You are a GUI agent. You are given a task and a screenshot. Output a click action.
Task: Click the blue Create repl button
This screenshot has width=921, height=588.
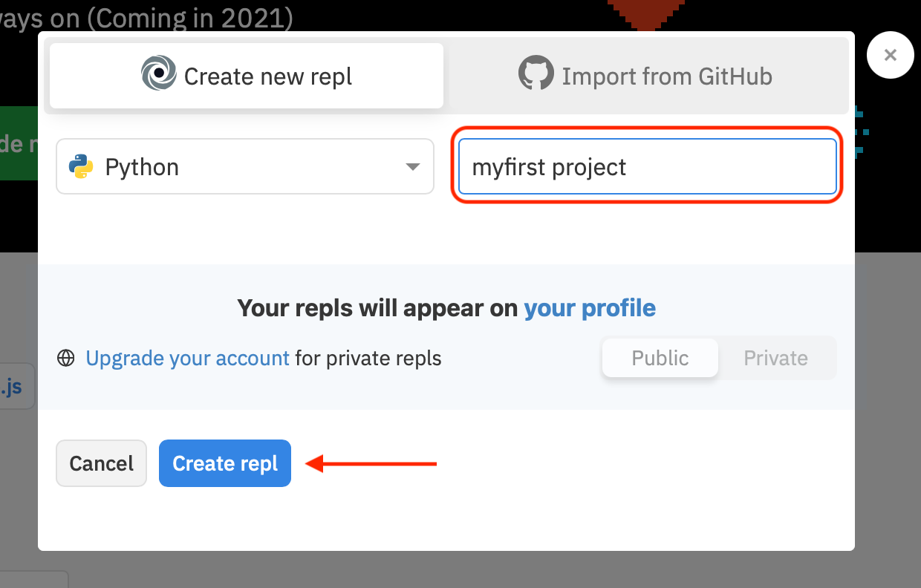click(x=224, y=463)
